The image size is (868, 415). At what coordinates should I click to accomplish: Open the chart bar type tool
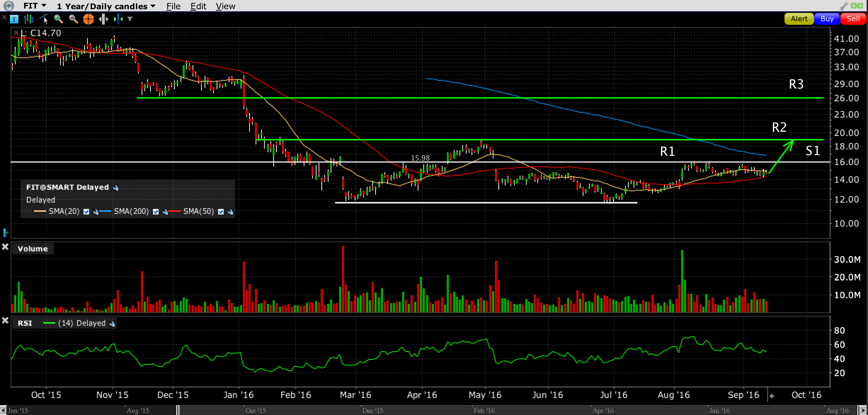tap(29, 19)
